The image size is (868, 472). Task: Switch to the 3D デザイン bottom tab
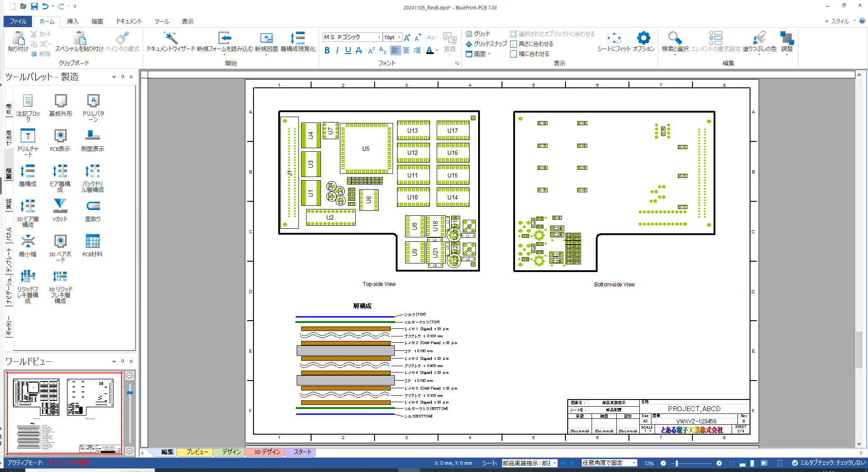pyautogui.click(x=267, y=452)
